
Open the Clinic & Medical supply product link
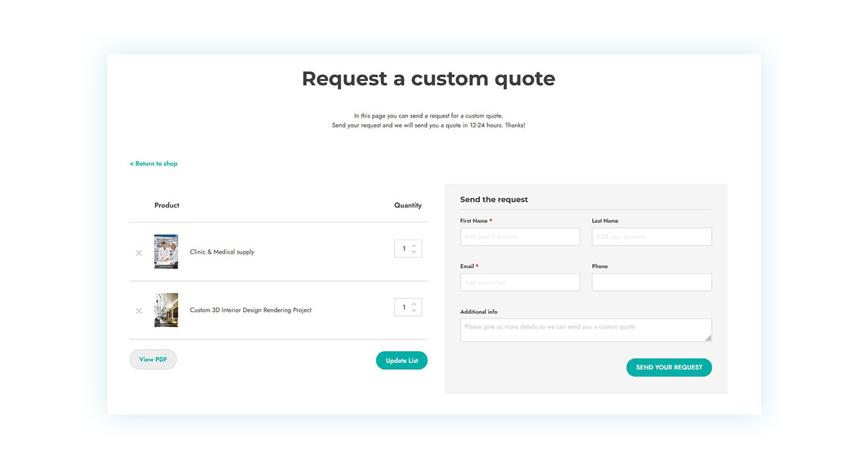[x=222, y=252]
